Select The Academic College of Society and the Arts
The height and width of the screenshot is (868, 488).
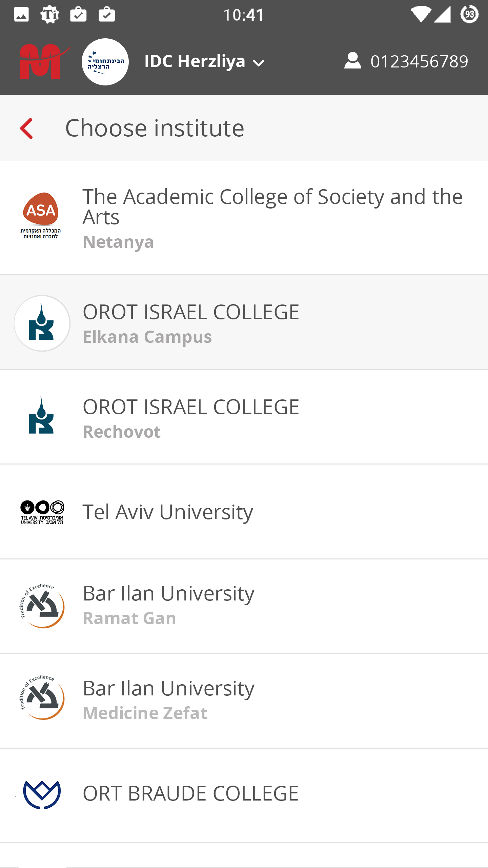tap(244, 218)
